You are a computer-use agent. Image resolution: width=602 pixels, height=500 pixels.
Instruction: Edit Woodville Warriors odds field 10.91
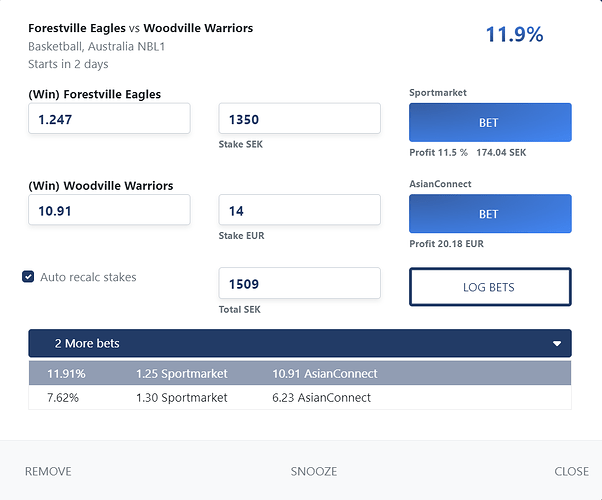click(109, 210)
